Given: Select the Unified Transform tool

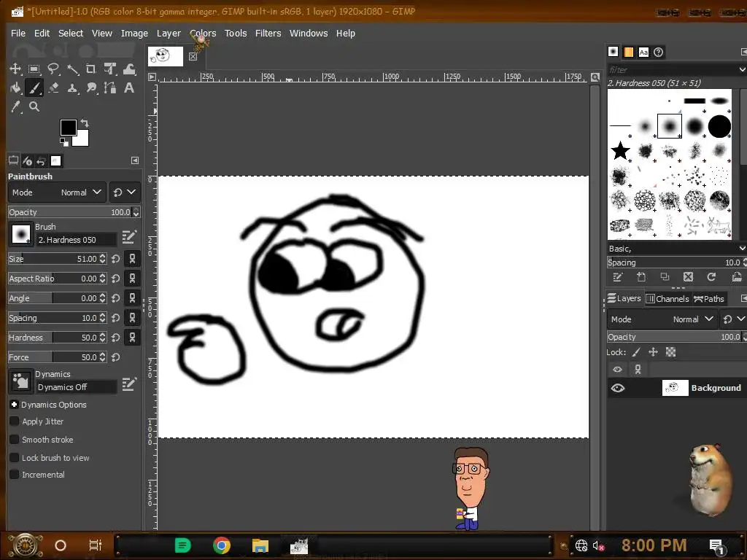Looking at the screenshot, I should tap(110, 69).
